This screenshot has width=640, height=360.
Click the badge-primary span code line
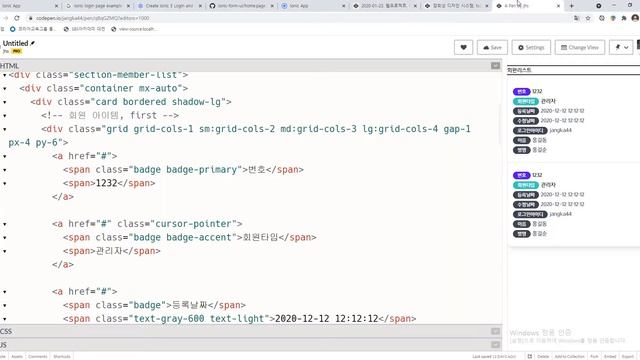click(x=183, y=170)
